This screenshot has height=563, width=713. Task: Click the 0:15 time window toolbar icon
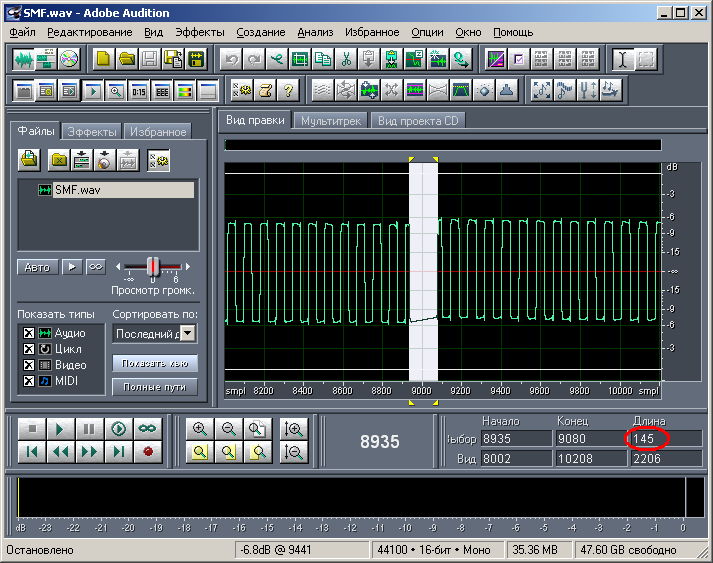point(139,91)
